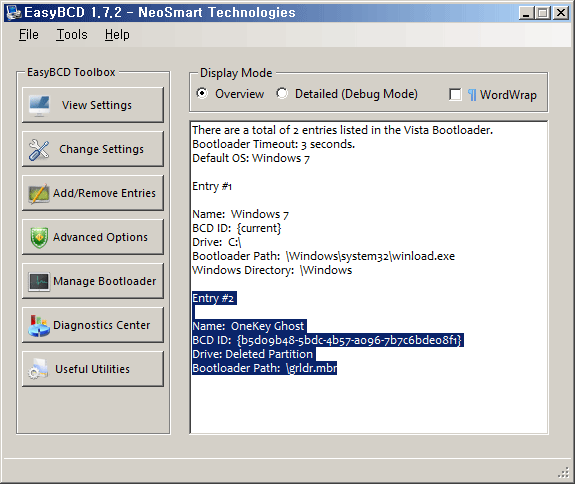The image size is (575, 484).
Task: Enable the WordWrap checkbox
Action: point(455,94)
